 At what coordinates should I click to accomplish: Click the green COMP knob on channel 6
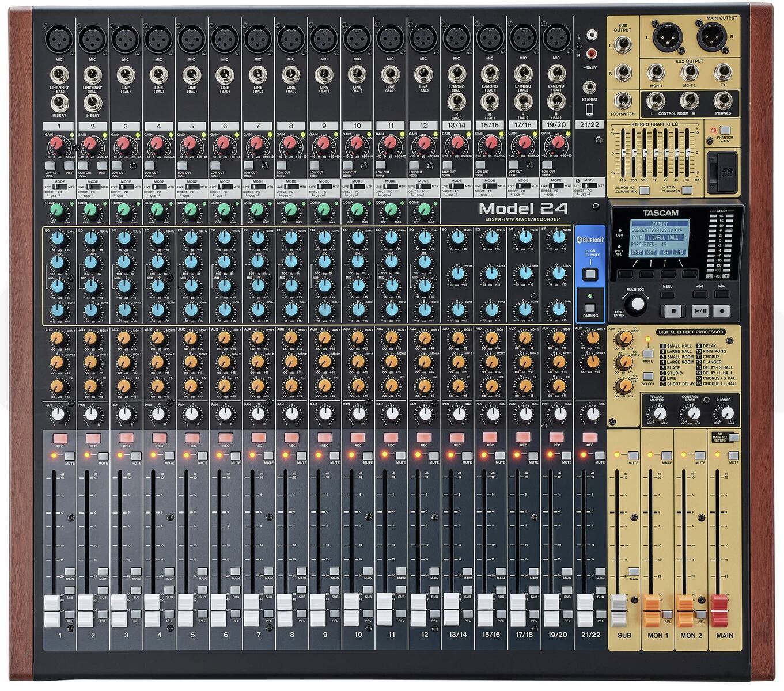coord(224,210)
